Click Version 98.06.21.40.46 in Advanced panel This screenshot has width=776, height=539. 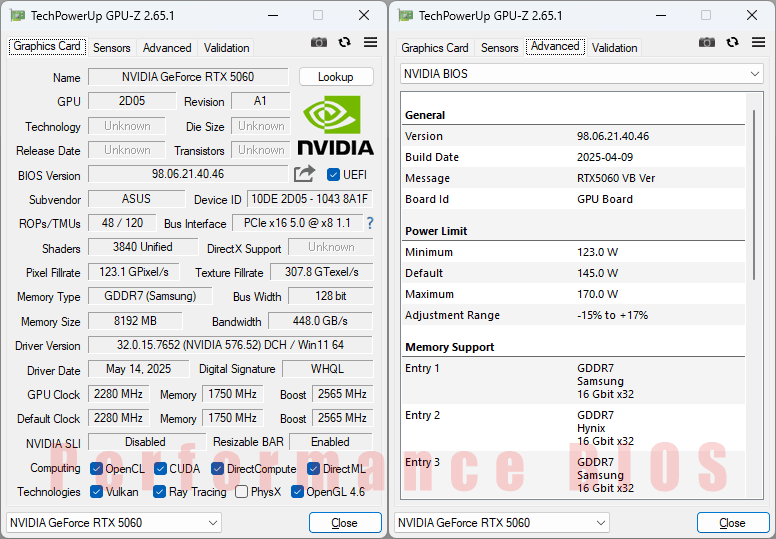point(613,136)
